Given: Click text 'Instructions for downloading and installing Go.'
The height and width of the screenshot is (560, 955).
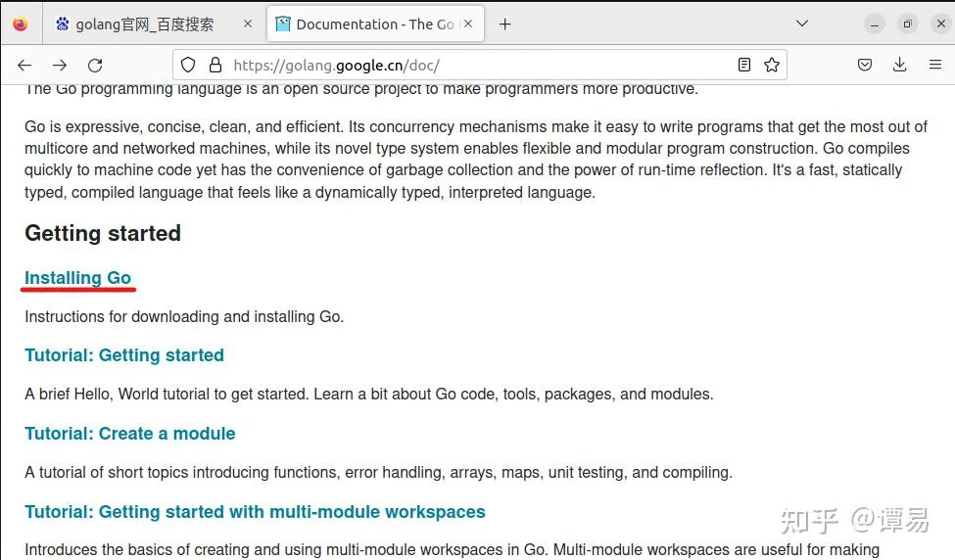Looking at the screenshot, I should point(184,316).
